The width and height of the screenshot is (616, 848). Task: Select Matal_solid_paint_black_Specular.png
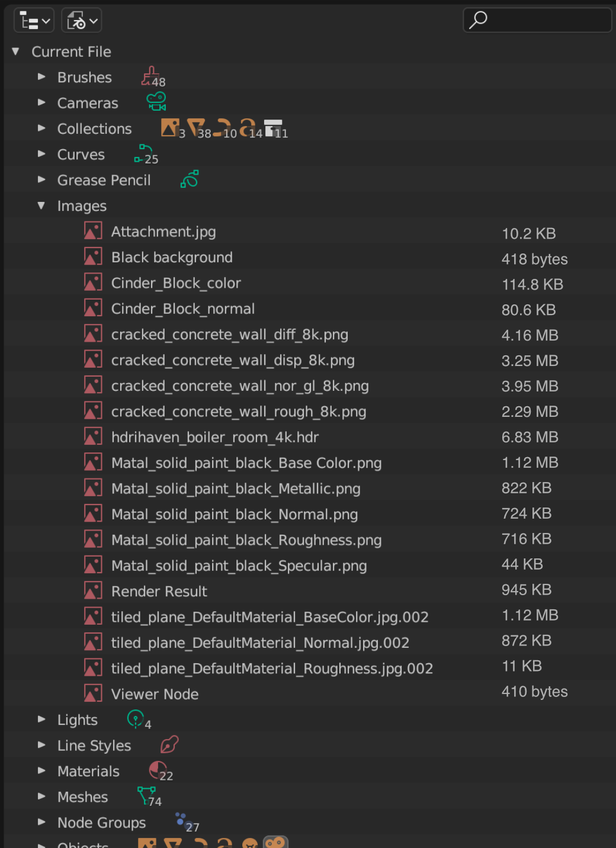[239, 566]
